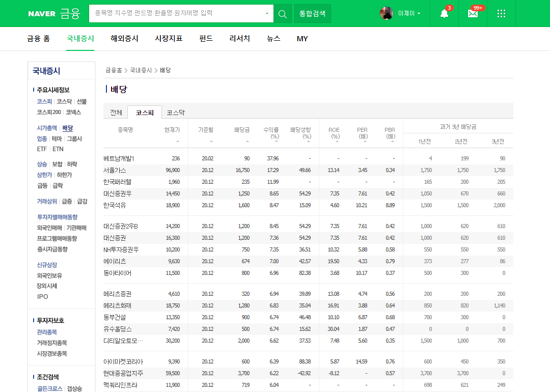This screenshot has width=550, height=392.
Task: Sort by ROE column arrow
Action: 337,142
